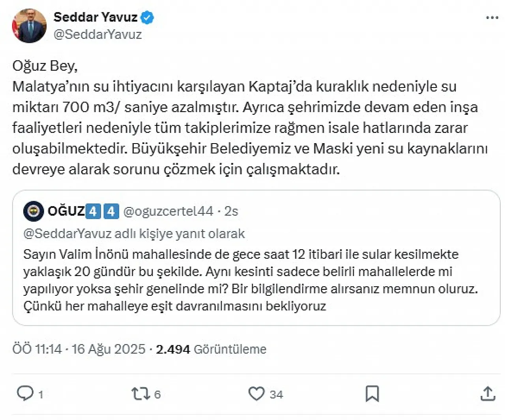505x420 pixels.
Task: Click @SeddarYavuz mention in the quoted reply
Action: (x=67, y=233)
